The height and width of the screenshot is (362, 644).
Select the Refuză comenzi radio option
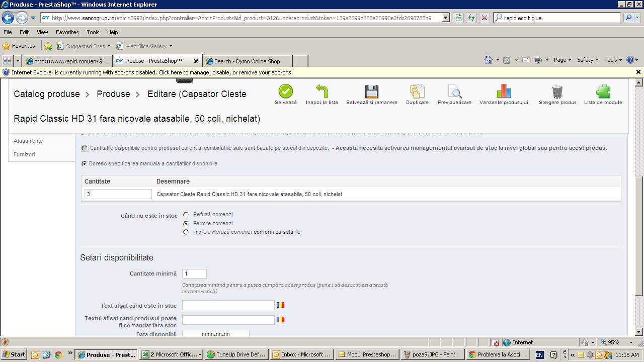pyautogui.click(x=186, y=215)
